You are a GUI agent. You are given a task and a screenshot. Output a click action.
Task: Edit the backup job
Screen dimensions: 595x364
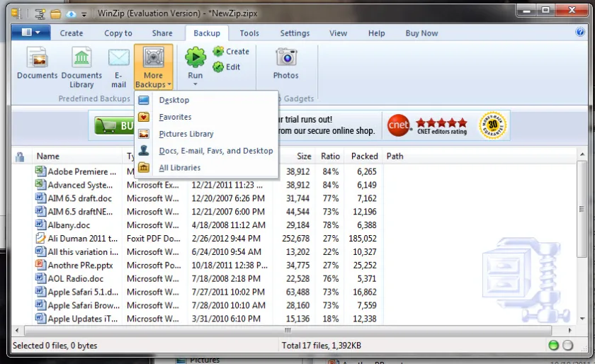(227, 67)
